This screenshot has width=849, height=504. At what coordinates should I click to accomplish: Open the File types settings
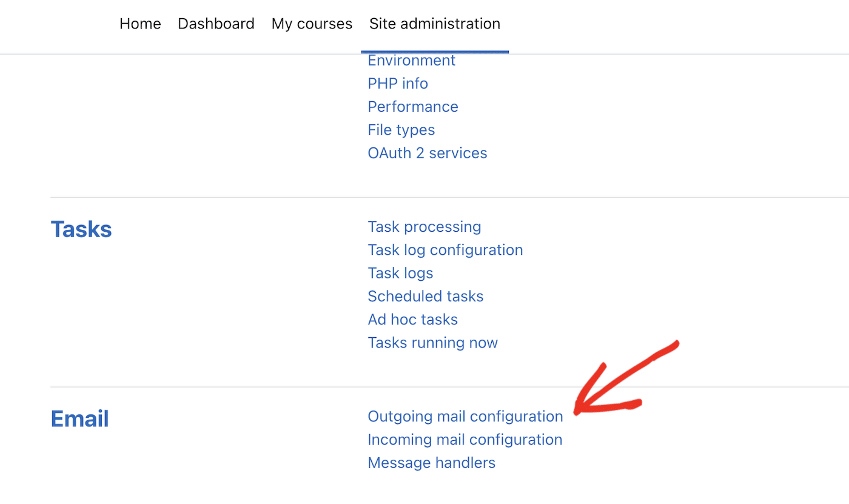click(401, 129)
